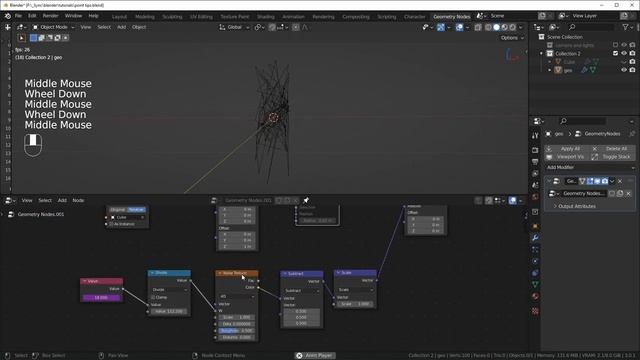Disable geo object in renders
Image resolution: width=640 pixels, height=360 pixels.
tap(632, 70)
